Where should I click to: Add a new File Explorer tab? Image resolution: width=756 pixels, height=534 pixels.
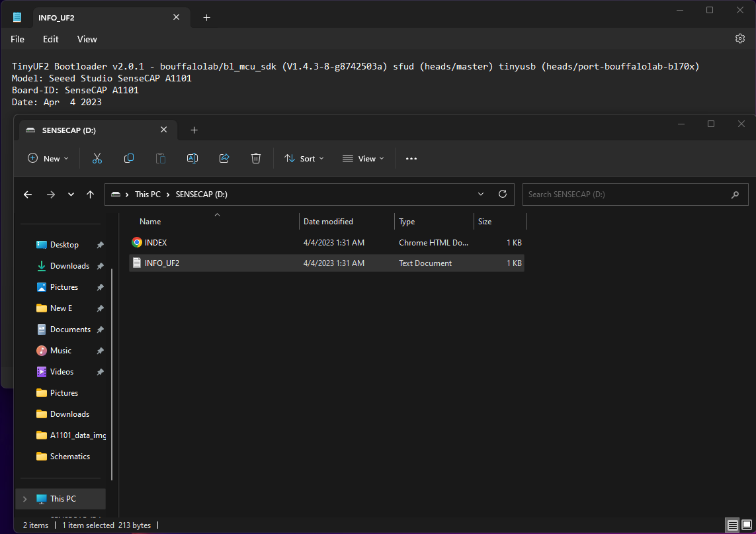point(194,130)
